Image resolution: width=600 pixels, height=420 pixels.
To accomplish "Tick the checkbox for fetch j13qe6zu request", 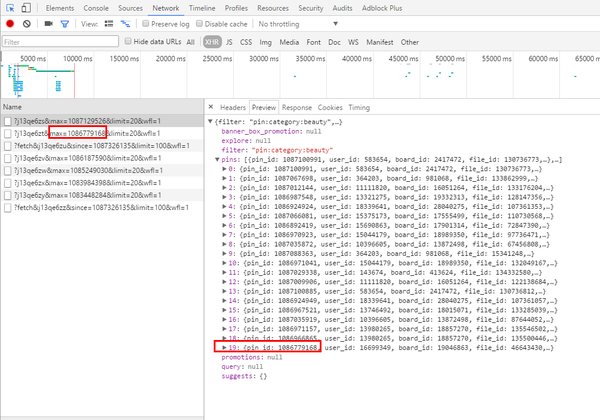I will click(x=8, y=146).
